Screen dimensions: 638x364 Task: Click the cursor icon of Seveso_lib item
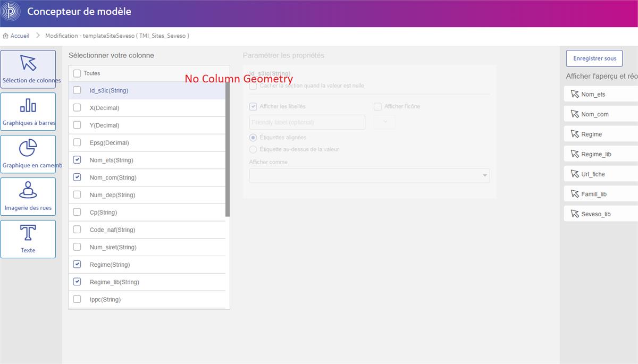(574, 214)
